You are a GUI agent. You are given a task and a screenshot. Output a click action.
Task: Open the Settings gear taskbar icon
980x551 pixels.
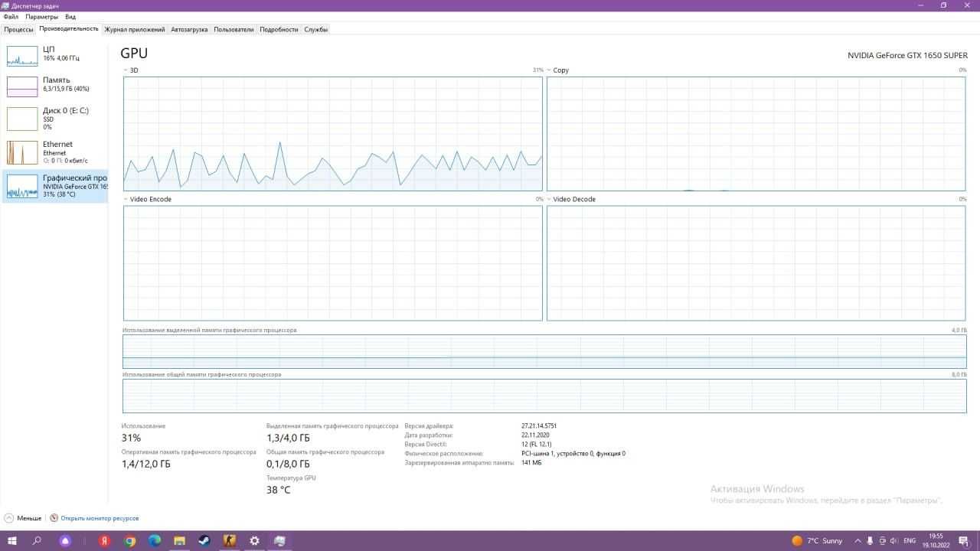point(254,540)
